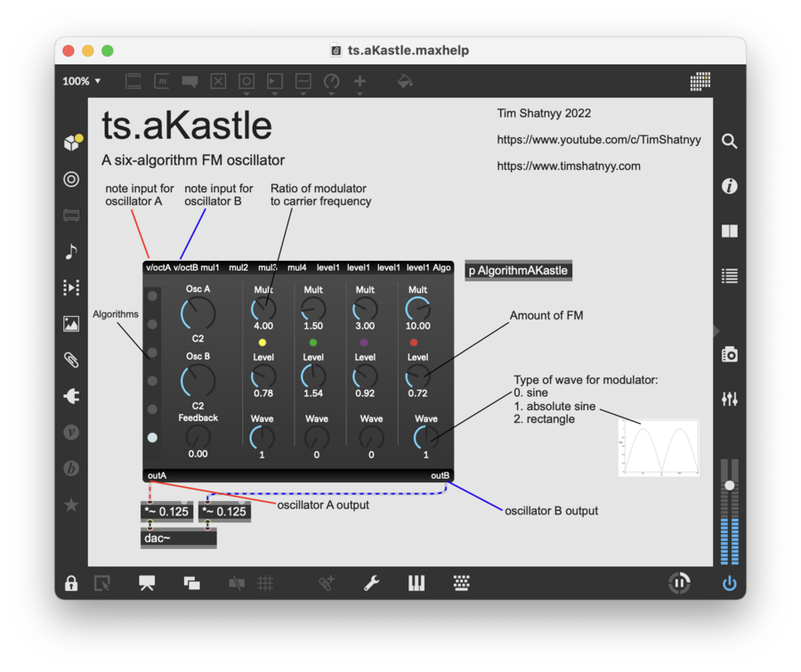Click the Snapshots camera icon
This screenshot has height=672, width=801.
[x=730, y=355]
